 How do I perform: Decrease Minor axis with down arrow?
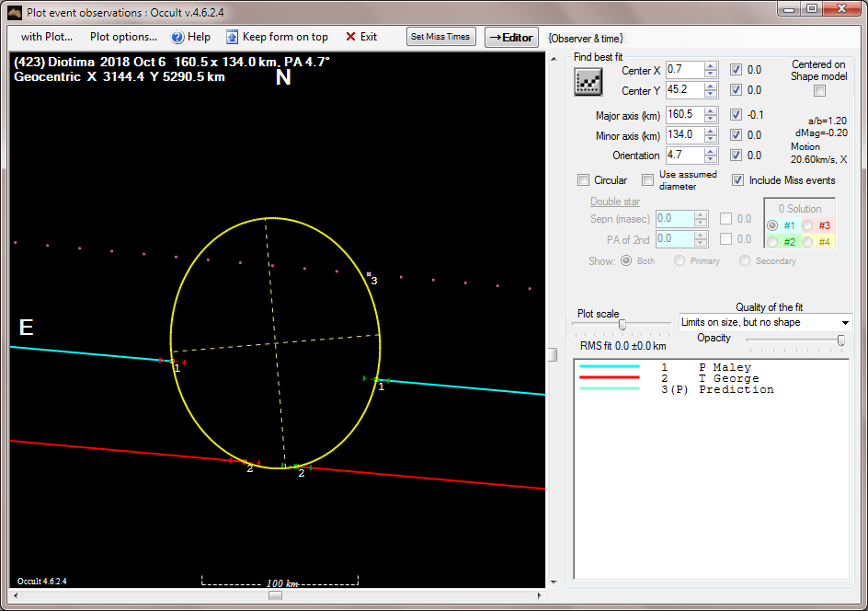711,138
